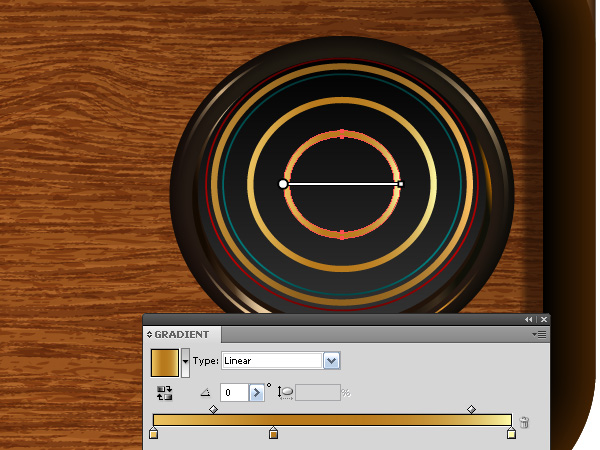Close the Gradient panel
Image resolution: width=600 pixels, height=450 pixels.
click(544, 319)
